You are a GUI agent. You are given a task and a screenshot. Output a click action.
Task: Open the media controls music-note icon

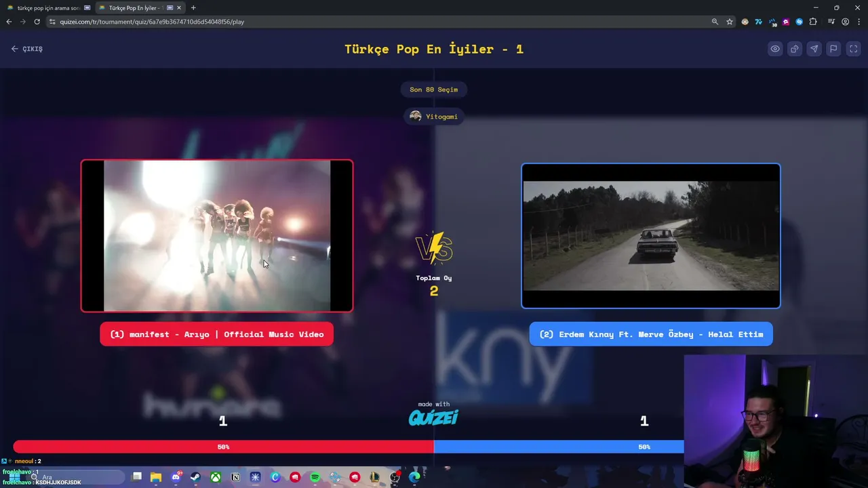831,22
